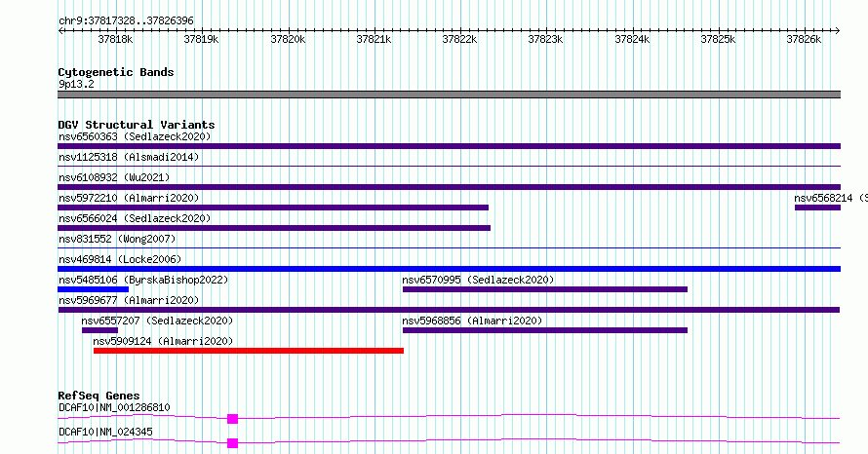Open short nsv6557207 (Sedlazeck2020) bar
The height and width of the screenshot is (454, 868).
tap(99, 330)
